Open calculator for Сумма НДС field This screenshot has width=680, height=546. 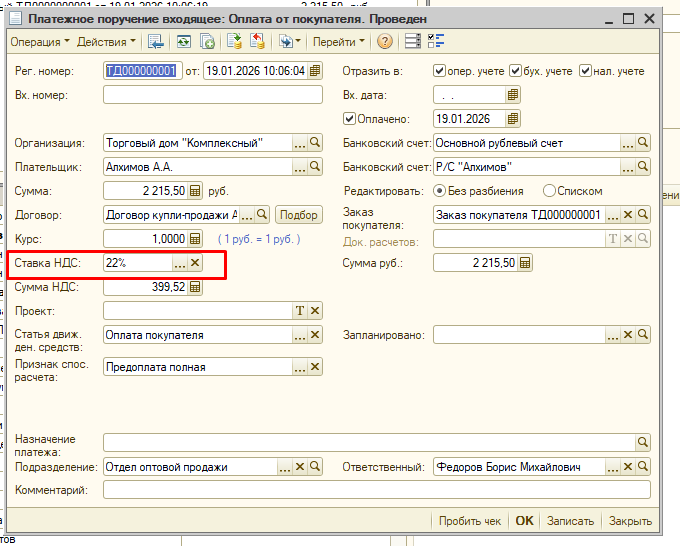point(195,287)
